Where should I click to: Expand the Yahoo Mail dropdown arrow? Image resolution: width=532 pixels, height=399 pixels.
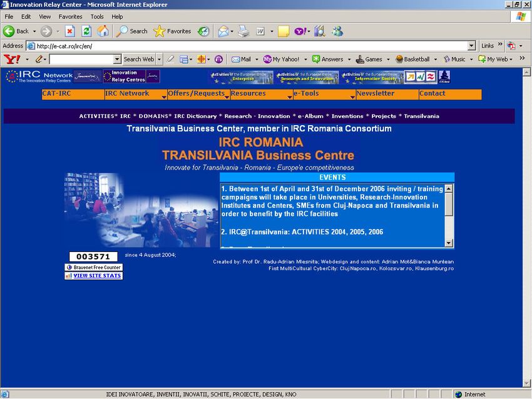click(x=257, y=59)
